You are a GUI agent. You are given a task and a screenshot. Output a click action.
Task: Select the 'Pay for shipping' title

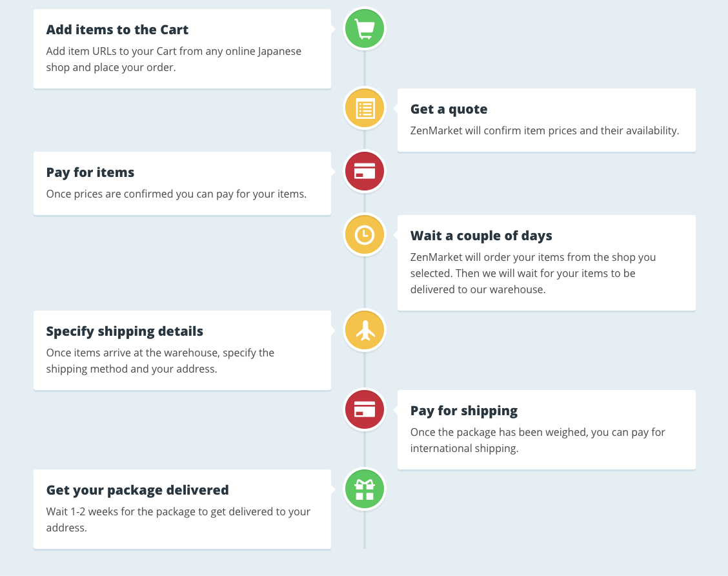464,411
